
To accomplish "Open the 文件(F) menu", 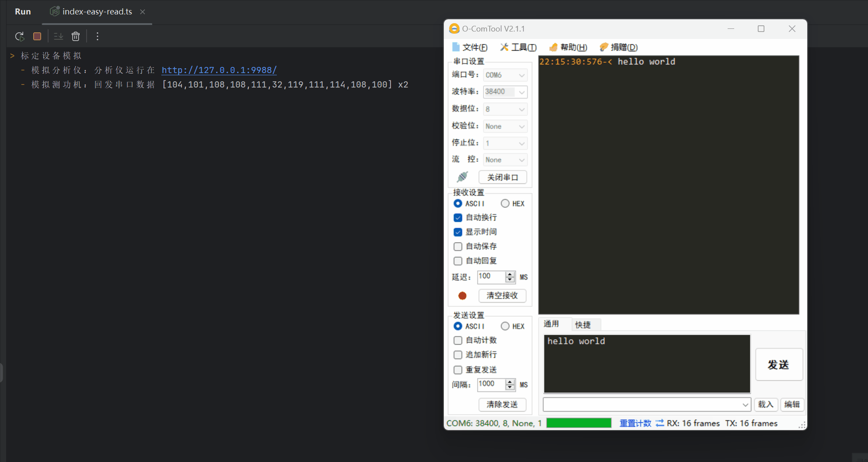I will tap(470, 47).
